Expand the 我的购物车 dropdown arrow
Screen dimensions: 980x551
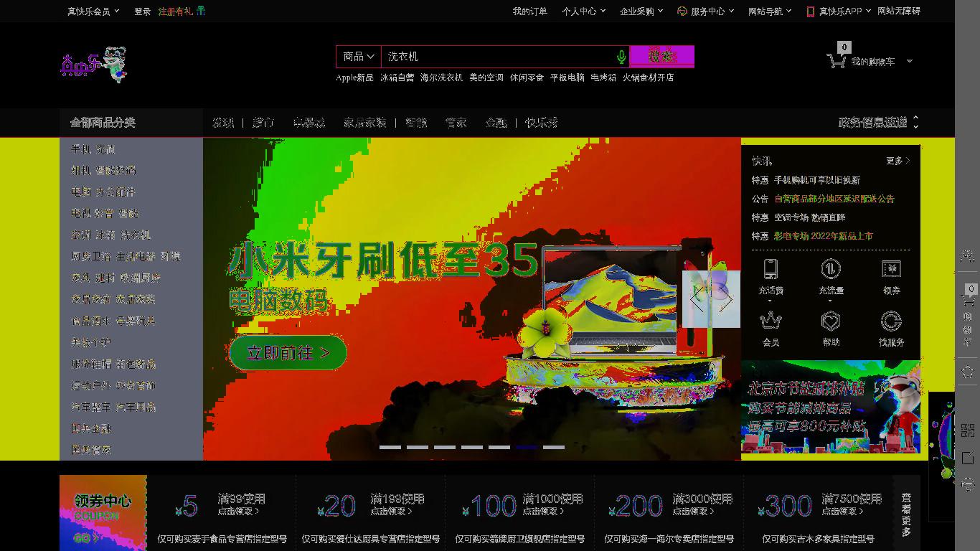910,62
